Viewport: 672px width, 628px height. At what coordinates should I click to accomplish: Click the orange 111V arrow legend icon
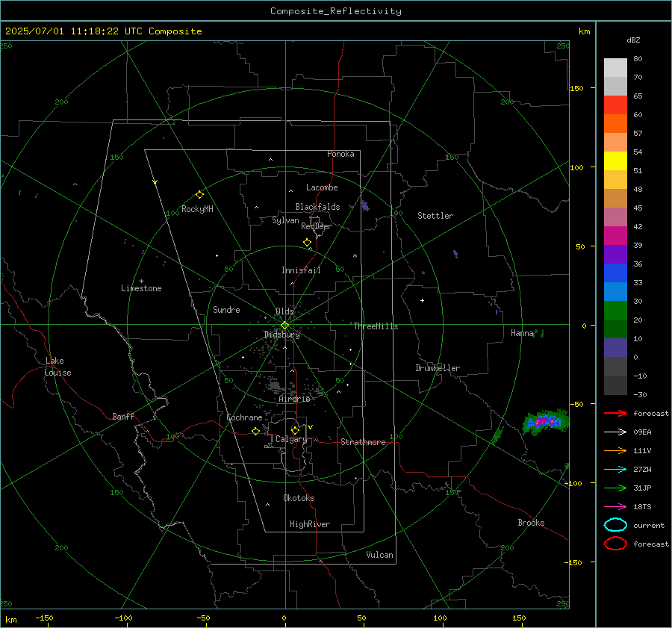pos(615,450)
